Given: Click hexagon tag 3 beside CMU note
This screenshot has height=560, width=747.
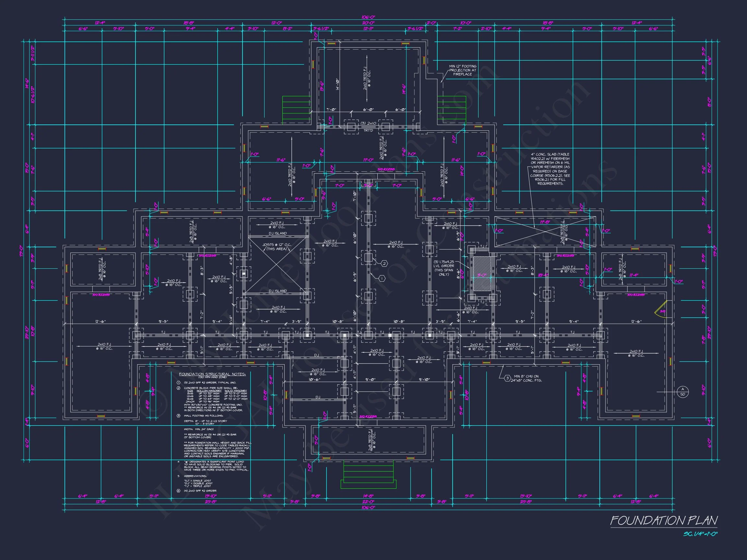Looking at the screenshot, I should pyautogui.click(x=507, y=378).
